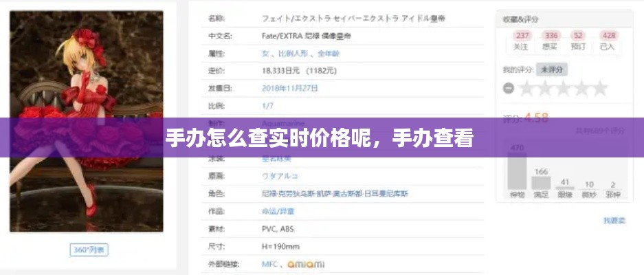Click the 中文名 row label
The width and height of the screenshot is (644, 275).
click(220, 36)
